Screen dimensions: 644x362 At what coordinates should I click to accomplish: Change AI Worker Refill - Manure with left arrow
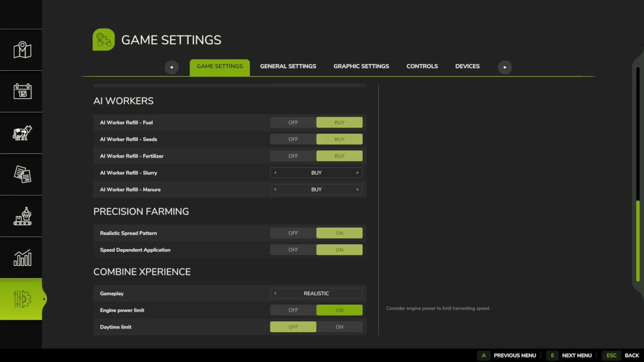pyautogui.click(x=275, y=189)
